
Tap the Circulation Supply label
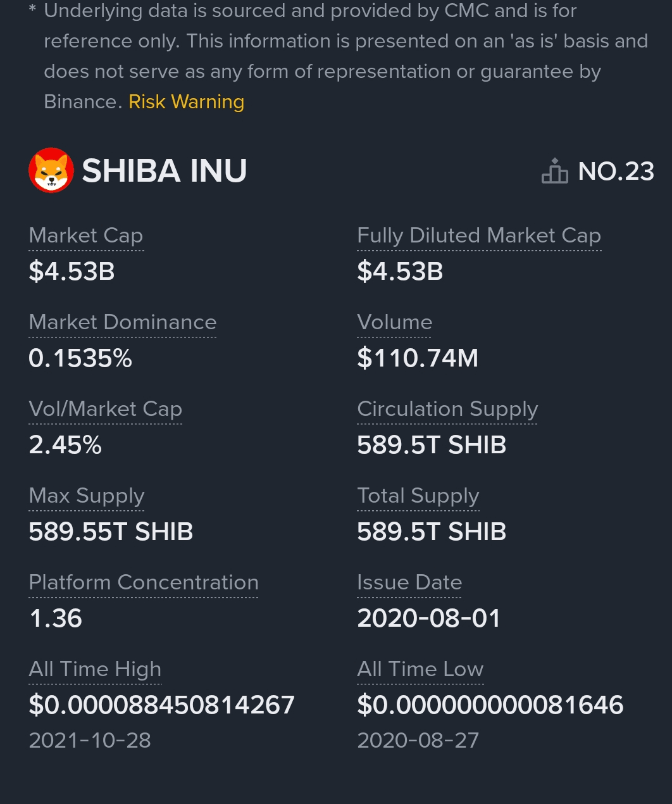[447, 409]
